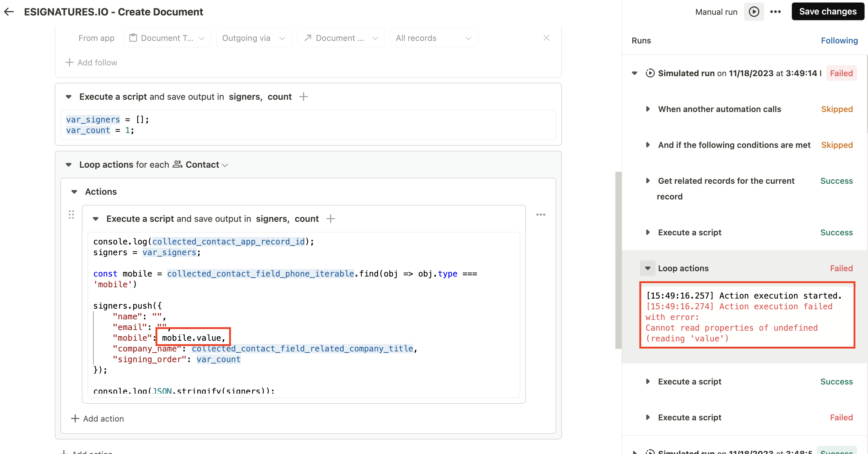Expand Get related records for current record
The image size is (868, 454).
tap(648, 181)
